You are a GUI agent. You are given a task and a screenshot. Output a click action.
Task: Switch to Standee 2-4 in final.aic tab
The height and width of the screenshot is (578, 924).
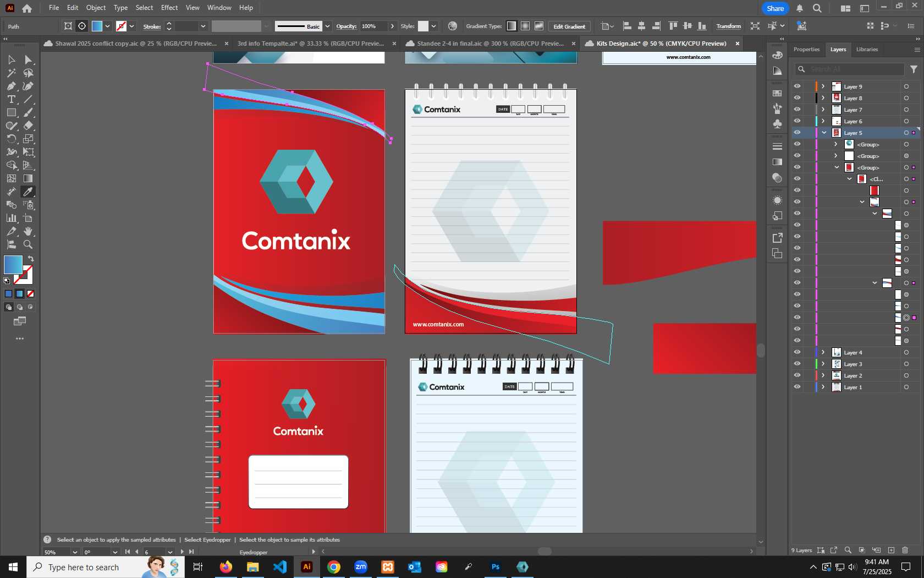(x=490, y=43)
